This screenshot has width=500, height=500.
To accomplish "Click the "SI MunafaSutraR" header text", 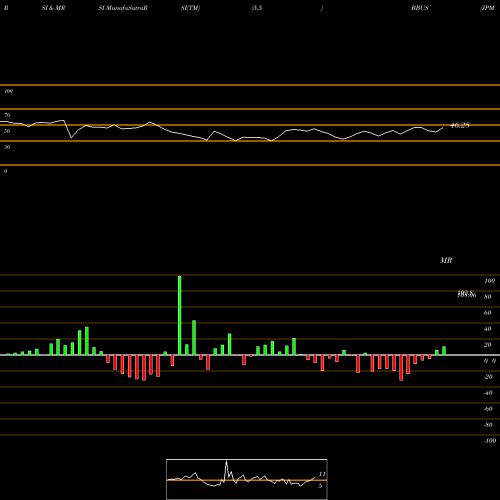I will 123,8.
